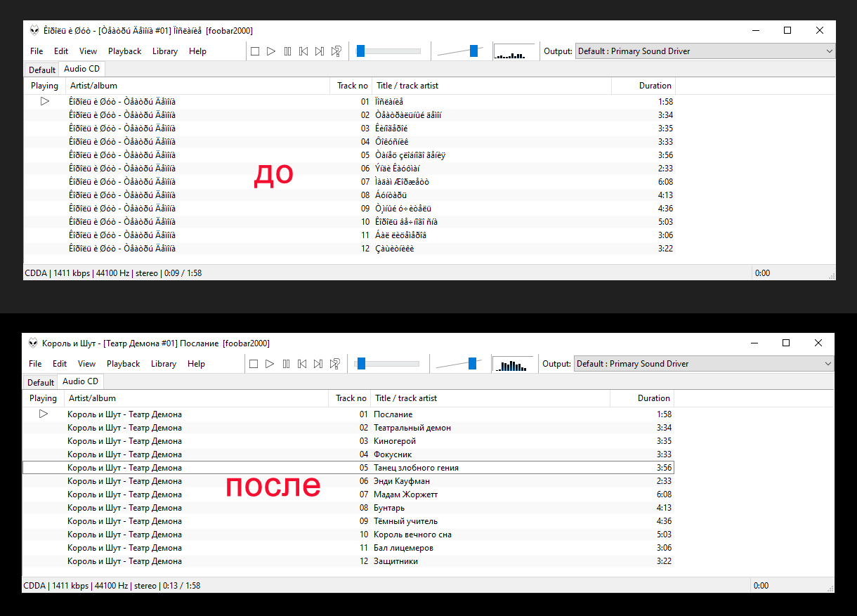Viewport: 857px width, 616px height.
Task: Pause playback in the bottom window toolbar
Action: click(x=286, y=364)
